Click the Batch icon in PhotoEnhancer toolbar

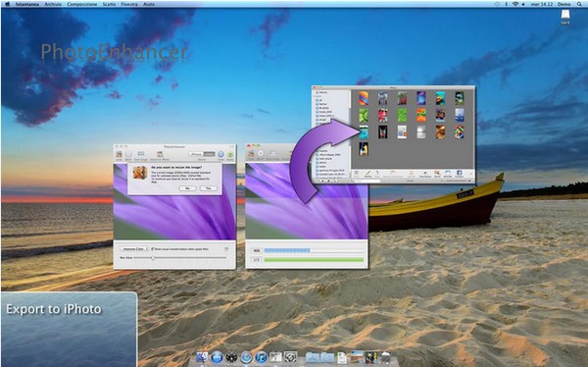click(x=128, y=154)
